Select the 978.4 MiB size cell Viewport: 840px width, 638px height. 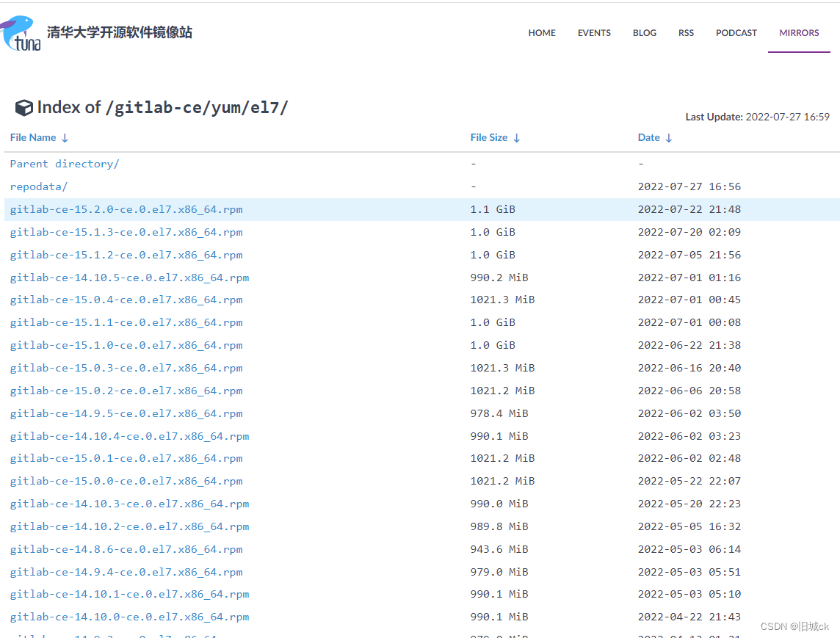tap(499, 413)
